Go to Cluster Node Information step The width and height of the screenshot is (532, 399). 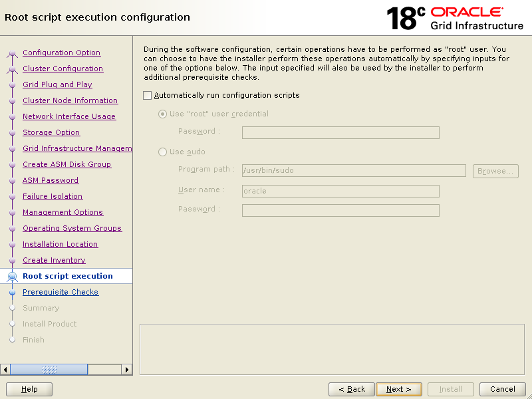tap(70, 100)
